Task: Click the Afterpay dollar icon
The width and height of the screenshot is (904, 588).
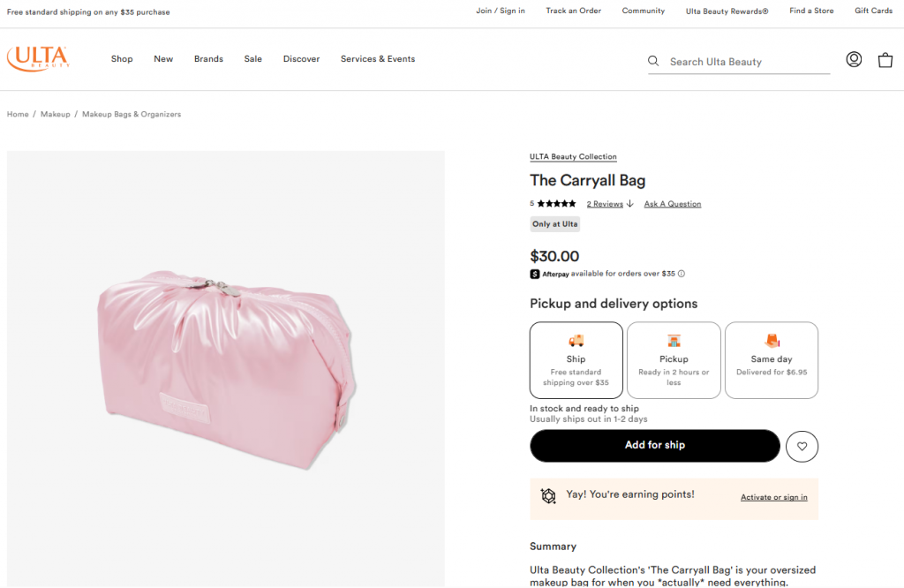Action: [x=534, y=274]
